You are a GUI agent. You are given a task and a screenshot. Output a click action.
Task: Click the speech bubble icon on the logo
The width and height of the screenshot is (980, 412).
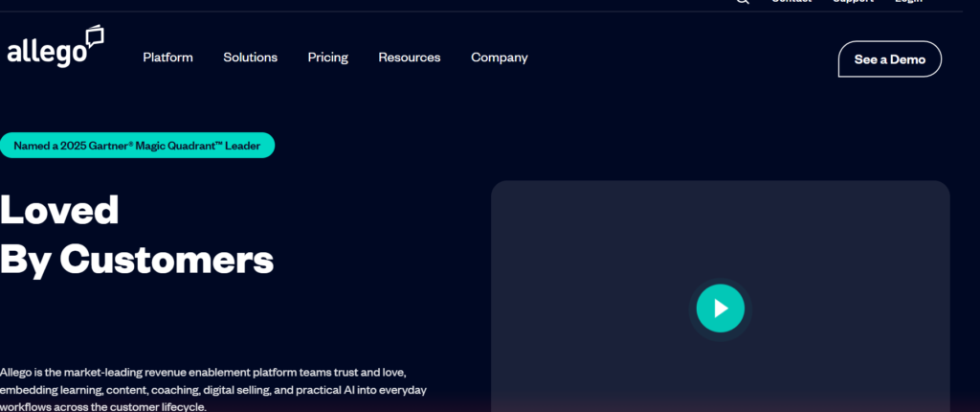tap(94, 37)
